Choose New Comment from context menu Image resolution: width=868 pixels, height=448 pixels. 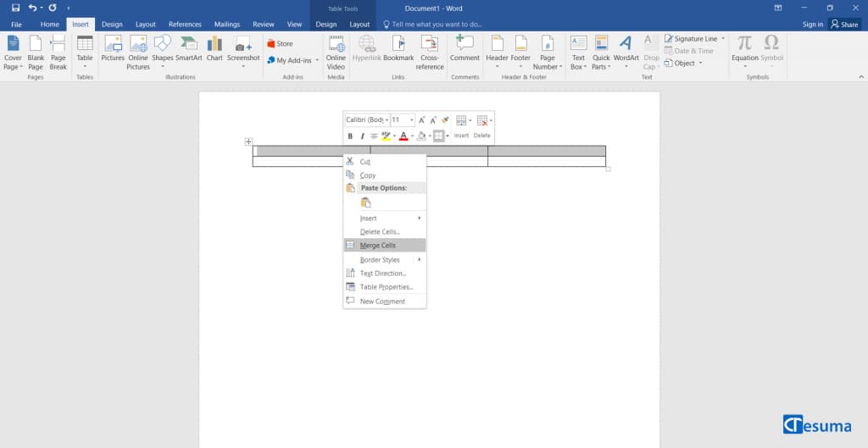[385, 301]
